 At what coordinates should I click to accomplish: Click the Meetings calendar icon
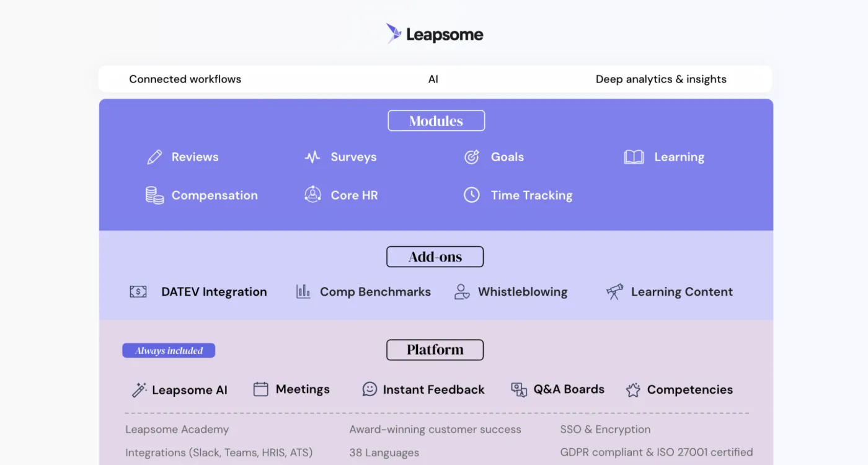pos(261,389)
